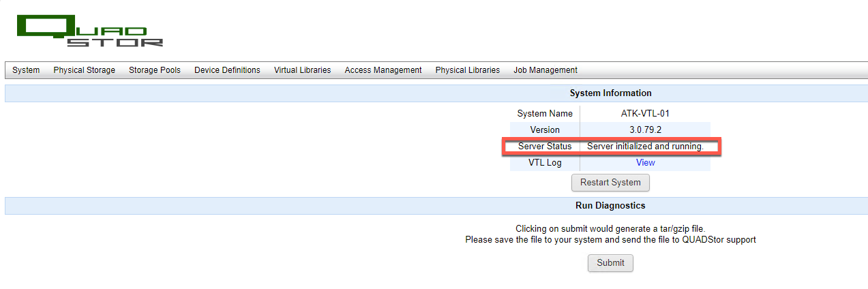Click Submit to generate the diagnostics file
The height and width of the screenshot is (289, 868).
click(x=610, y=263)
